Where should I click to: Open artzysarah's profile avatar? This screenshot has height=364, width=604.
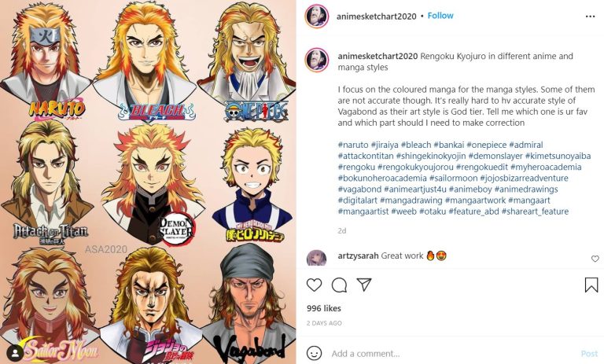point(317,258)
